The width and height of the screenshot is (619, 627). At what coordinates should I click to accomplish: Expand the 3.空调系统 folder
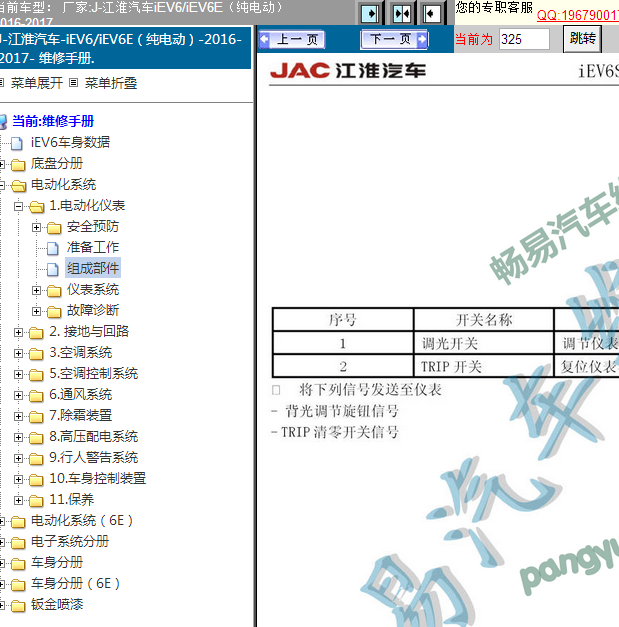coord(18,353)
